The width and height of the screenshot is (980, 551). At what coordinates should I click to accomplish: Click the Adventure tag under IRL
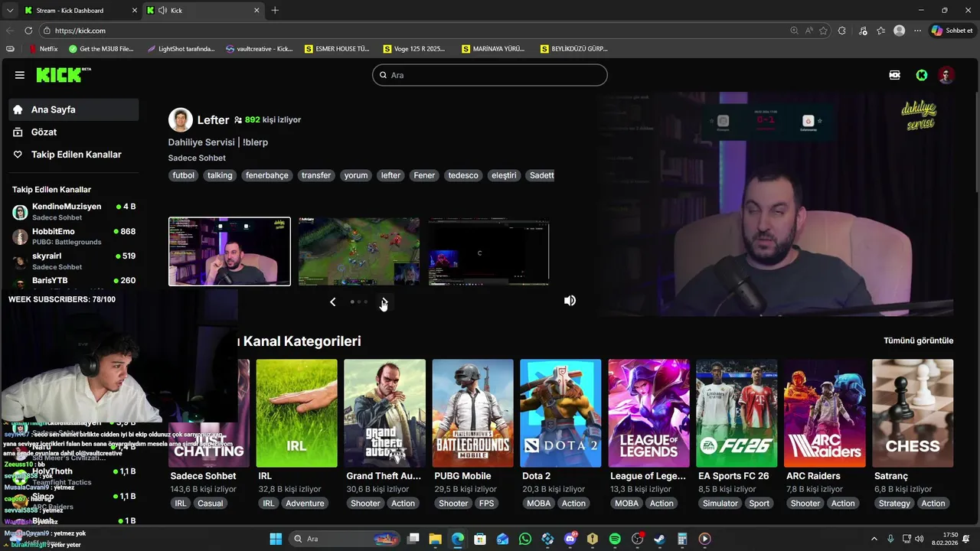tap(305, 504)
